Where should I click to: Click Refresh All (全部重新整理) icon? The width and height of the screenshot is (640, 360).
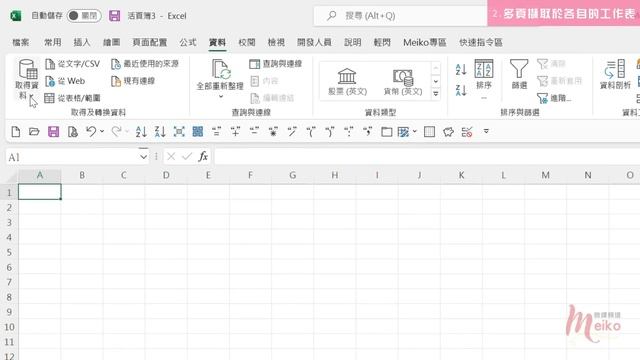tap(220, 69)
